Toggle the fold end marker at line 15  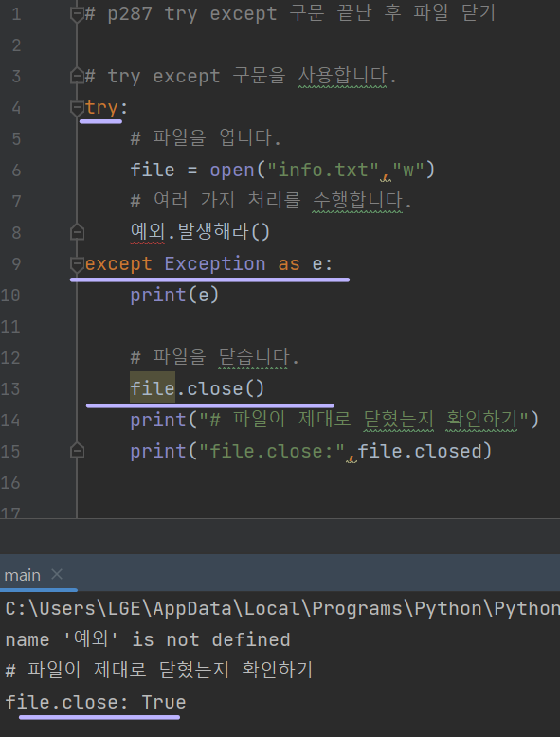click(77, 451)
